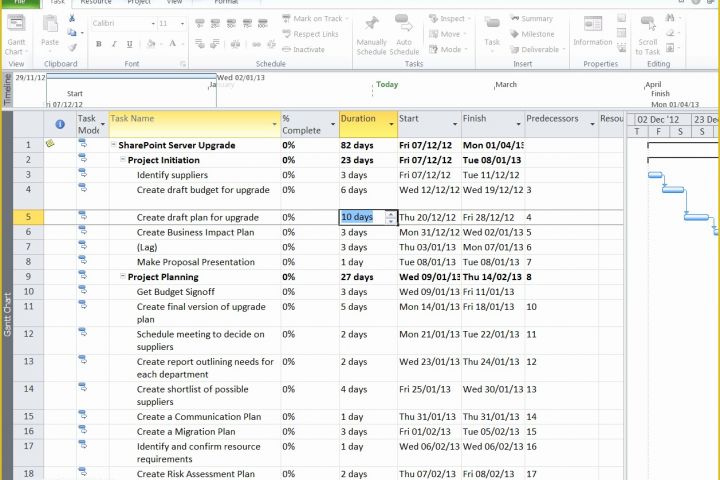Click the Fill icon in Editing group
The image size is (720, 480).
tap(670, 47)
